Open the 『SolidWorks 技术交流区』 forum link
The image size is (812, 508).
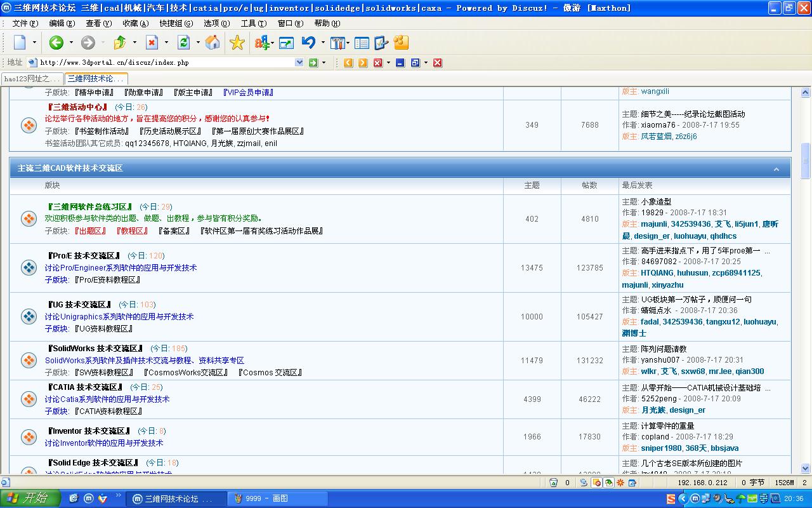[x=96, y=349]
